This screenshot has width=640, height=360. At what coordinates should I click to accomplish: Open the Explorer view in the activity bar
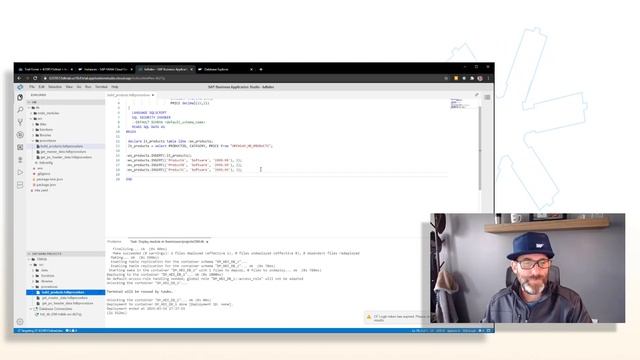click(20, 98)
